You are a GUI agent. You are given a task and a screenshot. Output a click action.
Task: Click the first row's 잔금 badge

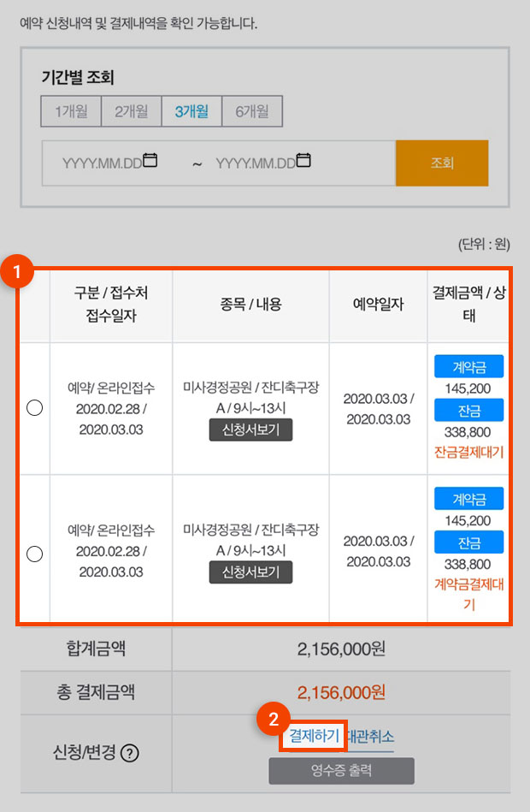tap(469, 410)
